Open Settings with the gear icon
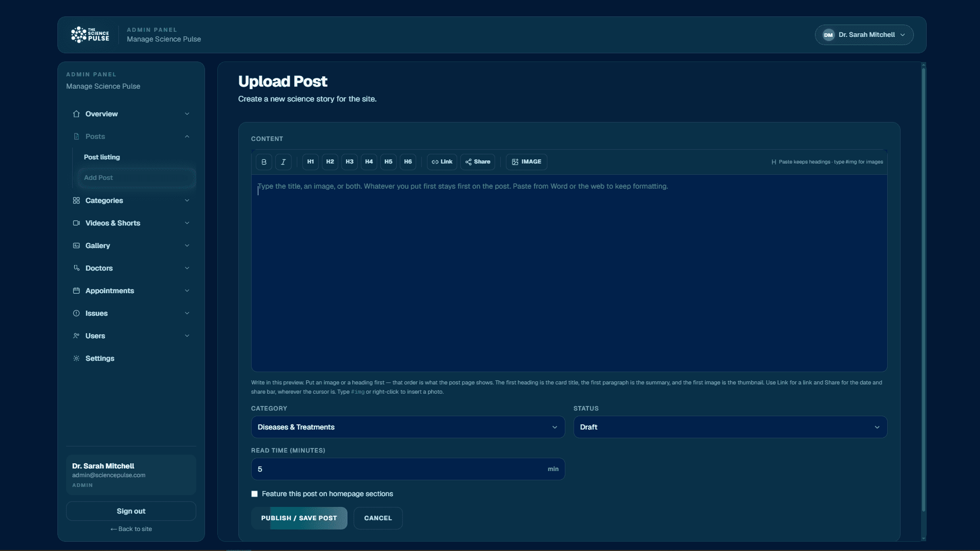Screen dimensions: 980x551 pyautogui.click(x=76, y=358)
